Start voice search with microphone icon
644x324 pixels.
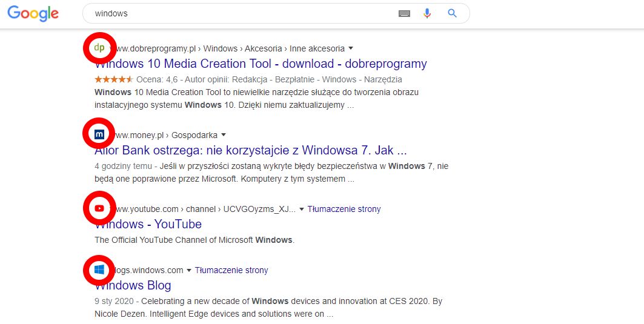(427, 13)
